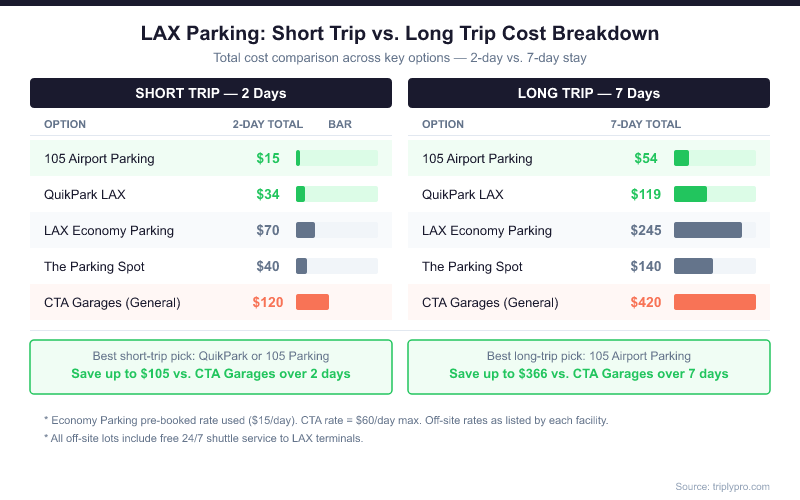The width and height of the screenshot is (800, 500).
Task: Click the LAX Economy Parking $245 gray bar
Action: (708, 230)
